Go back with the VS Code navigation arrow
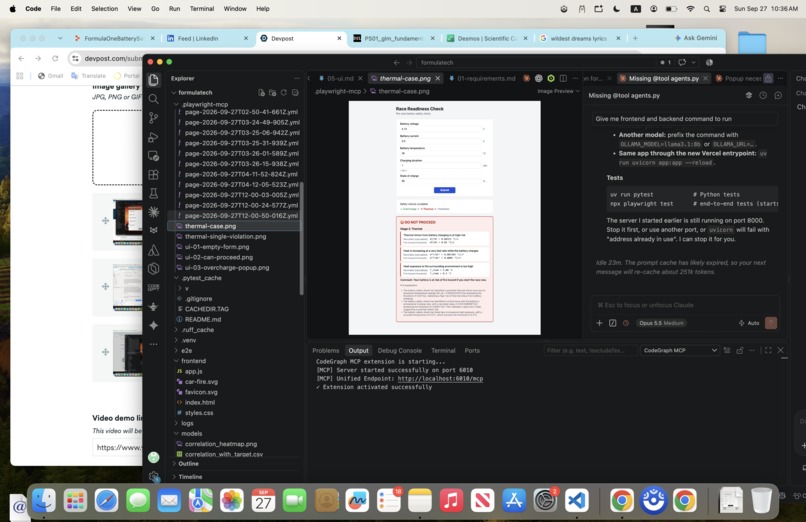 click(396, 62)
